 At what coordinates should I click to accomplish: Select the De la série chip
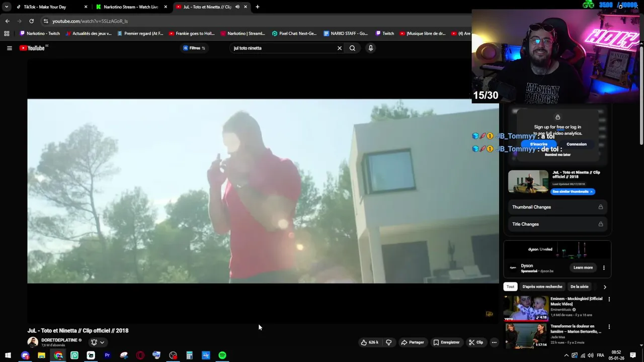click(580, 287)
